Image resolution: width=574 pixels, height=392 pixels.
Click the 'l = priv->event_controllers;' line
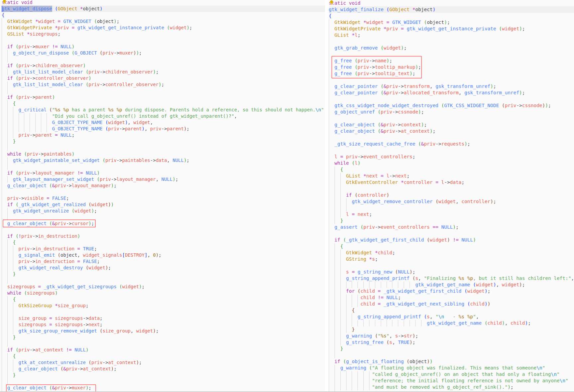pos(375,157)
